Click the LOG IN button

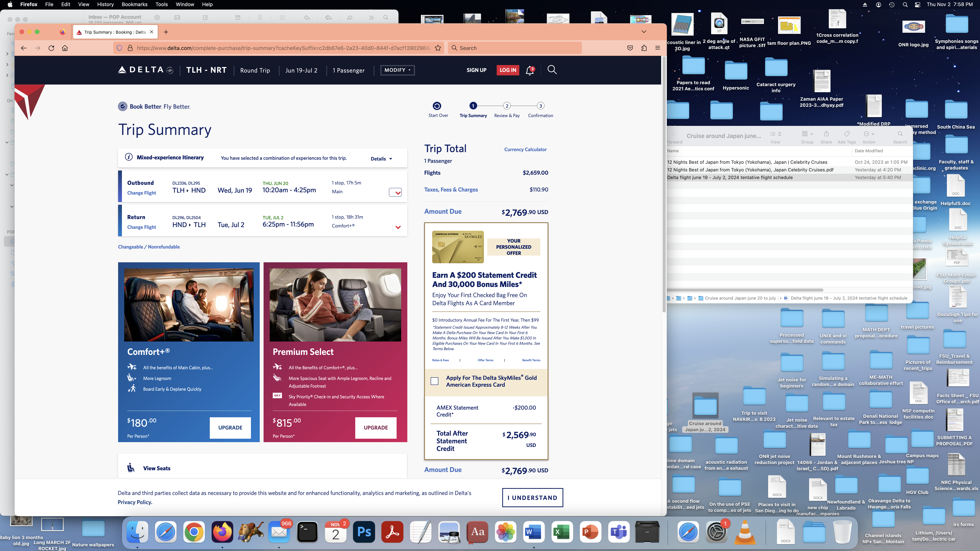(508, 70)
